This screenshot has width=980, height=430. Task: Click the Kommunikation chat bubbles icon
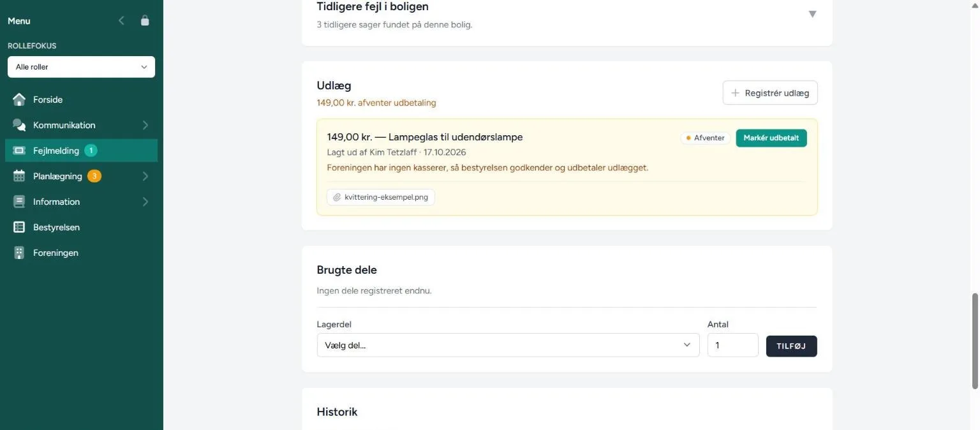coord(19,125)
